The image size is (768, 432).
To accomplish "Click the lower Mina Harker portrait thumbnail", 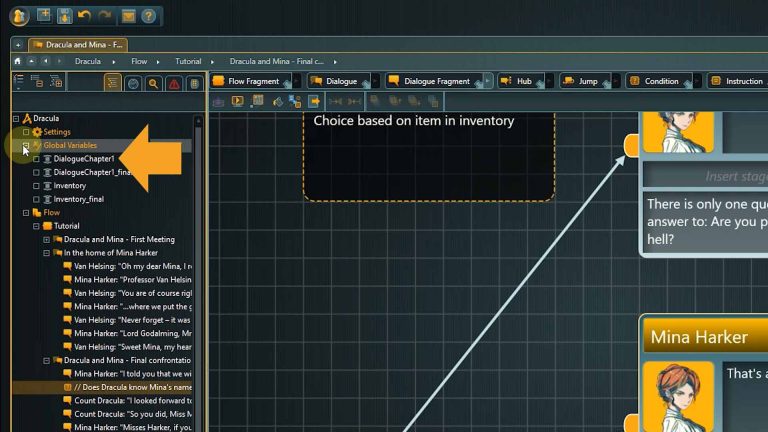I will (x=678, y=397).
